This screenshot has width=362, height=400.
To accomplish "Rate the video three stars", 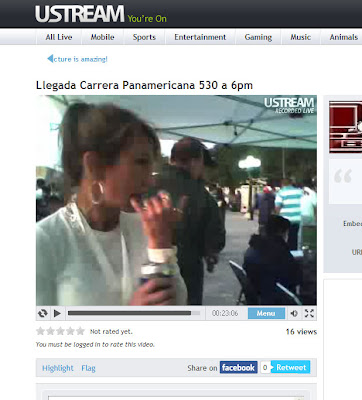I will coord(60,331).
